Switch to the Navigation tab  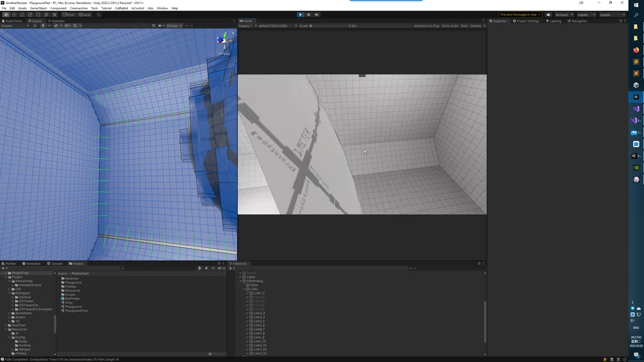tap(577, 21)
